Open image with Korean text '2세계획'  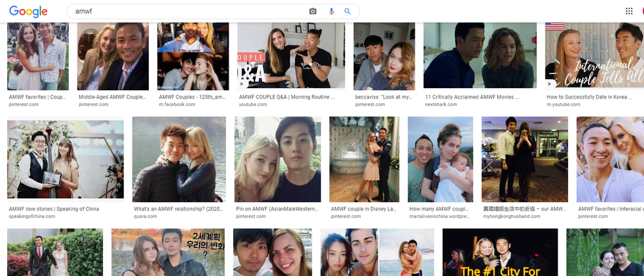click(x=168, y=252)
